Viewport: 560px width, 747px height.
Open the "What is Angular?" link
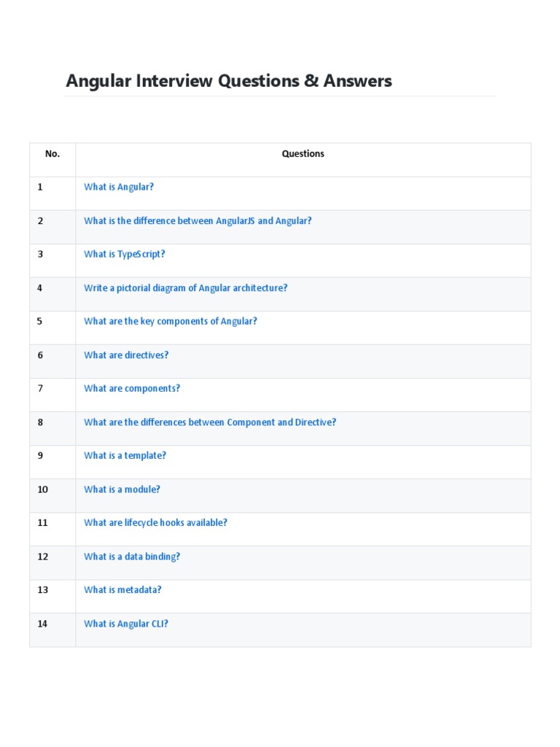point(119,187)
